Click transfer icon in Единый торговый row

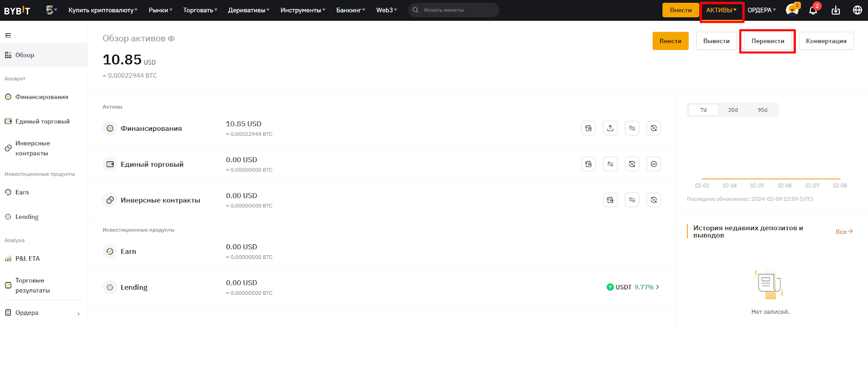(610, 164)
